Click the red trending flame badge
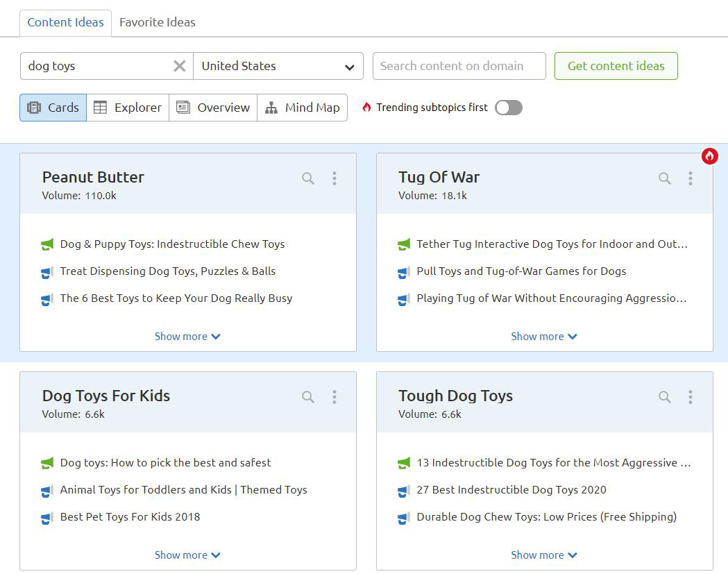The width and height of the screenshot is (728, 574). (x=709, y=156)
